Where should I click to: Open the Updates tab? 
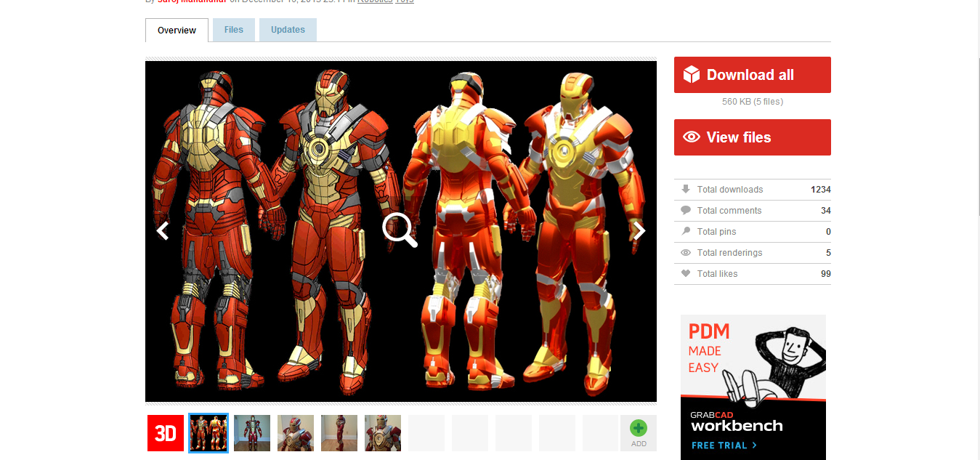point(288,30)
